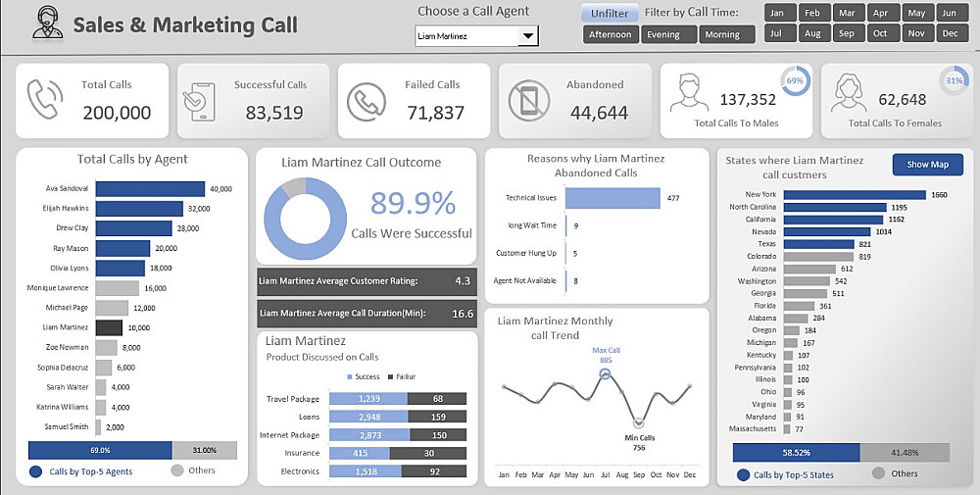Filter calls by Afternoon
This screenshot has width=980, height=495.
point(610,34)
